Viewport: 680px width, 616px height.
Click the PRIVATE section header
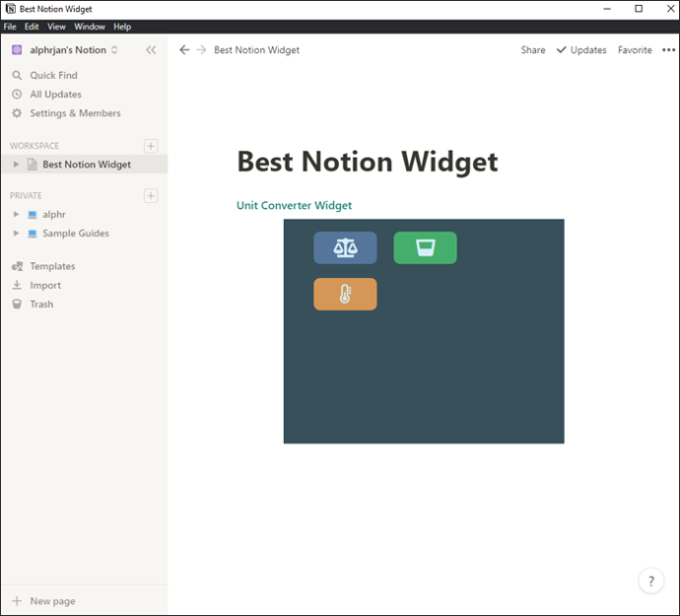26,196
